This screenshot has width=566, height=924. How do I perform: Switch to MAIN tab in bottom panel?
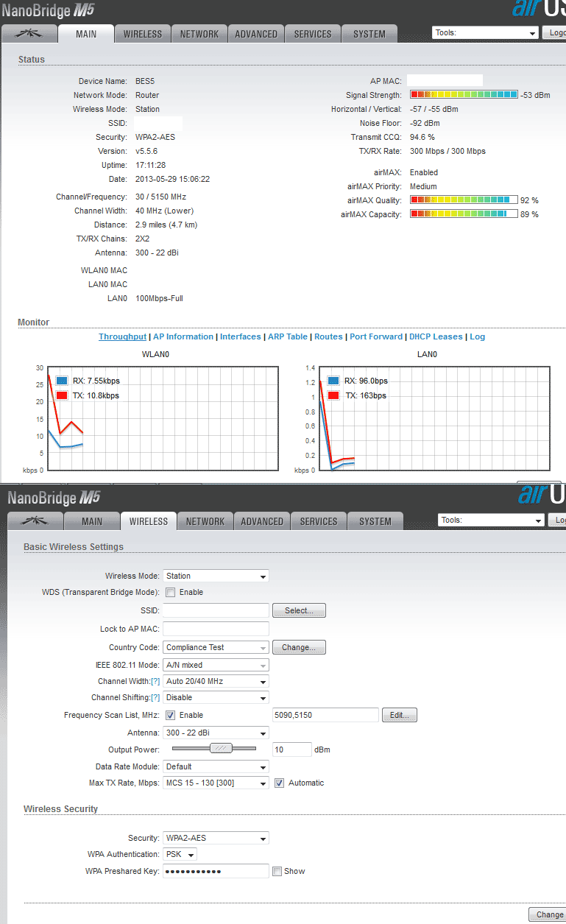click(92, 521)
